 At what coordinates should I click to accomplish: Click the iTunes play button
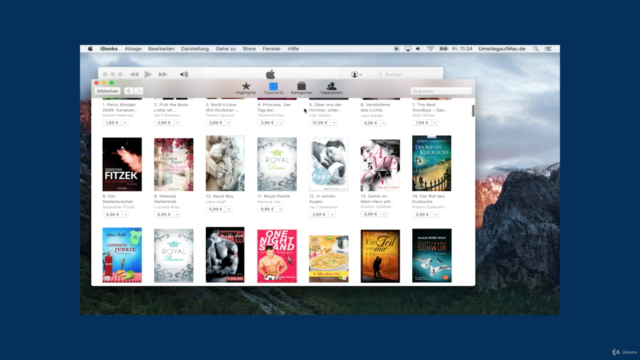(148, 74)
